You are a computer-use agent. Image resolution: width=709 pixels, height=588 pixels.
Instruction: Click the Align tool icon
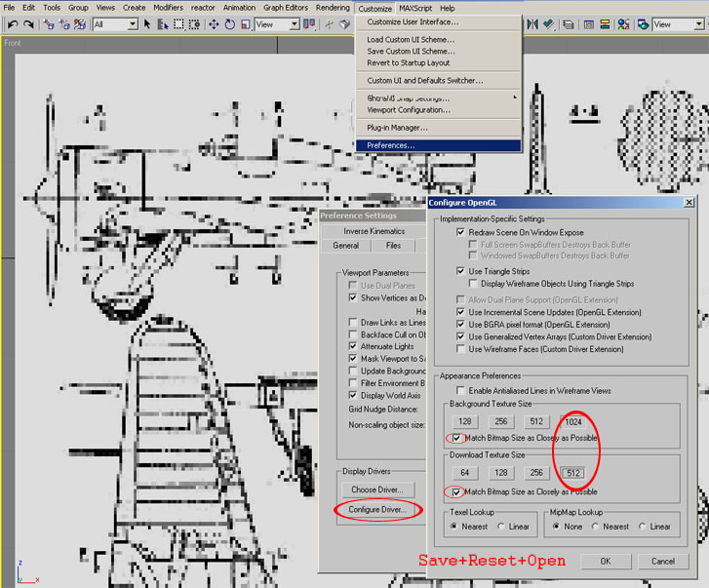(548, 24)
